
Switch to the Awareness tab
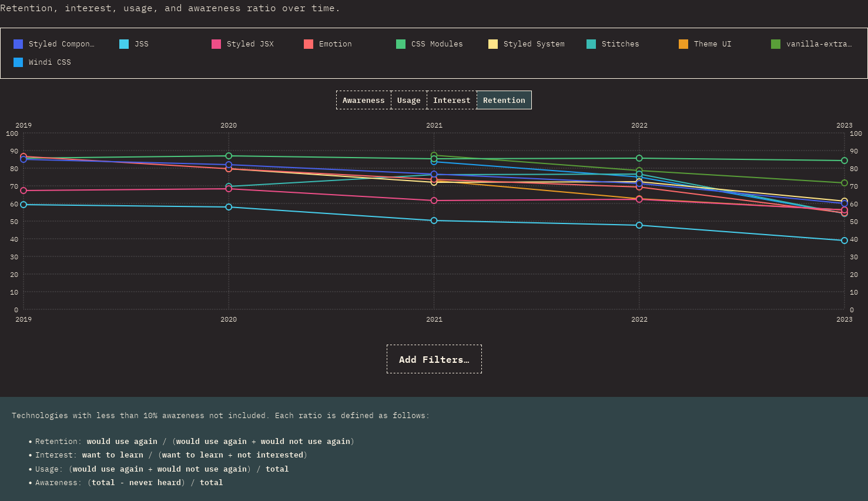coord(364,100)
